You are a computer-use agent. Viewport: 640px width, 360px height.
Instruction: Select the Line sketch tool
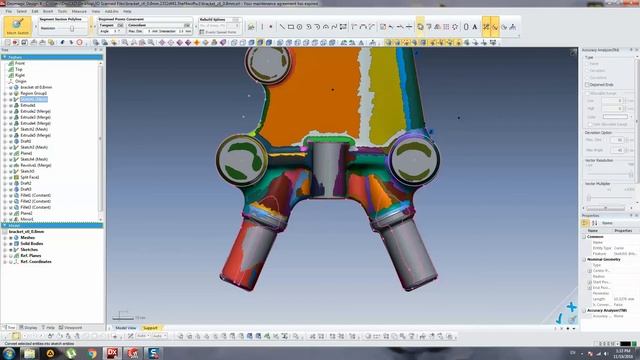coord(282,27)
